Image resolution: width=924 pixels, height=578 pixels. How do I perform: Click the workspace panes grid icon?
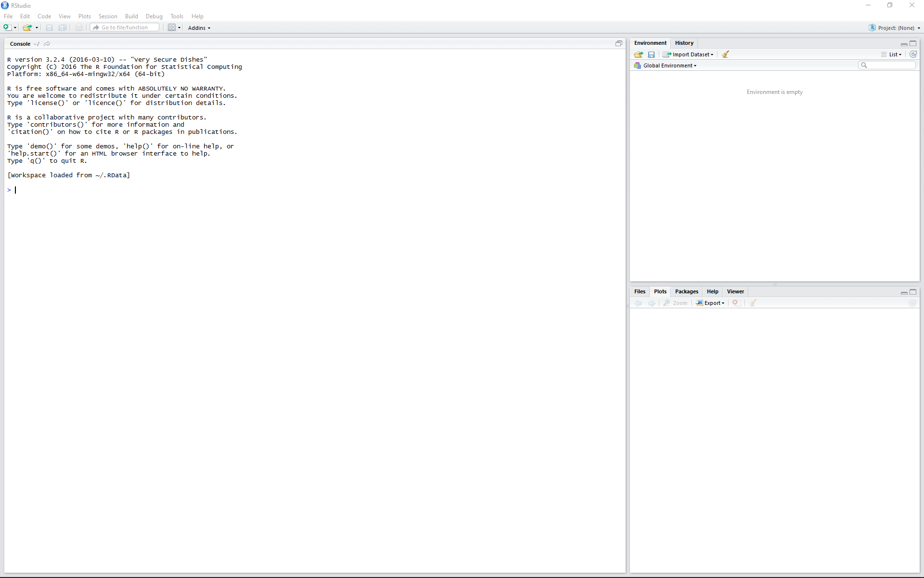(172, 27)
